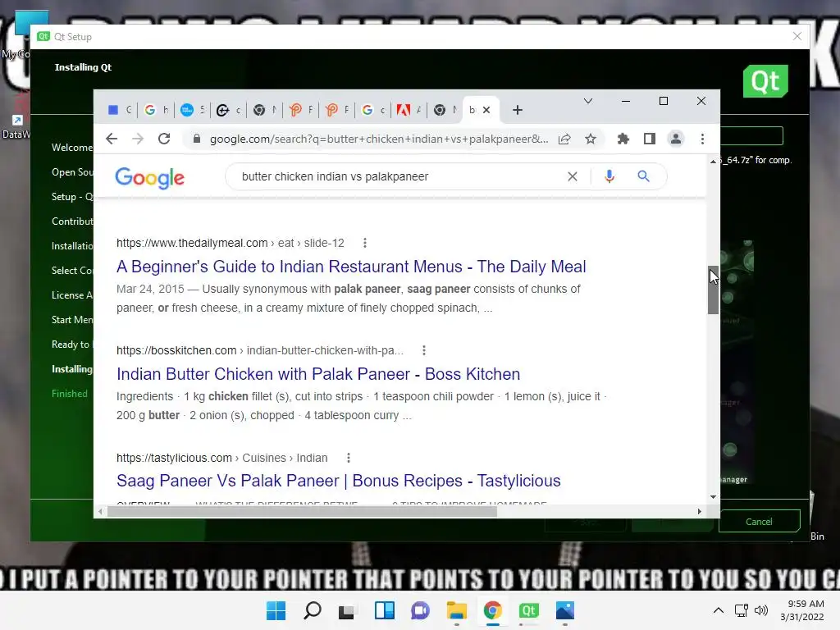Focus the Google search box

(x=396, y=176)
